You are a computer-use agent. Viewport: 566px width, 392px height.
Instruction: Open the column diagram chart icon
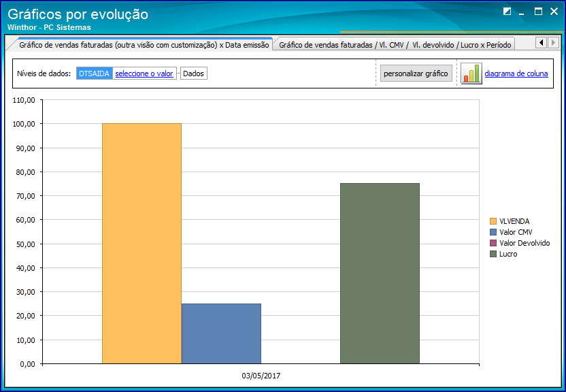[471, 73]
